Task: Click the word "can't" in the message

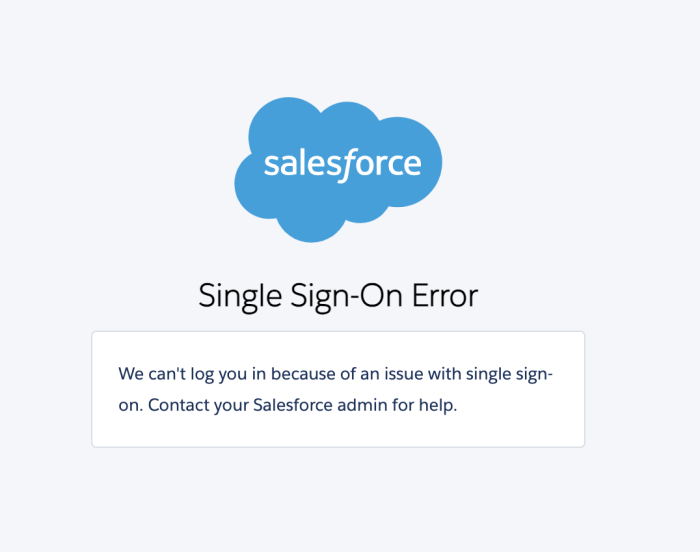Action: [169, 375]
